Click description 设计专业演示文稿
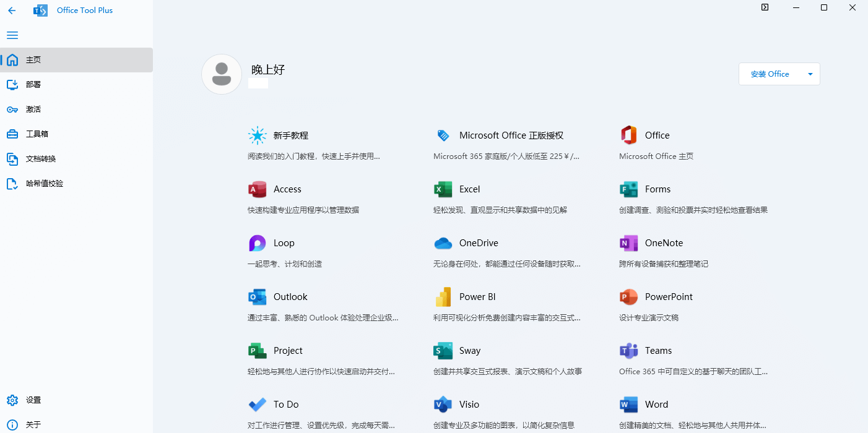 coord(649,318)
